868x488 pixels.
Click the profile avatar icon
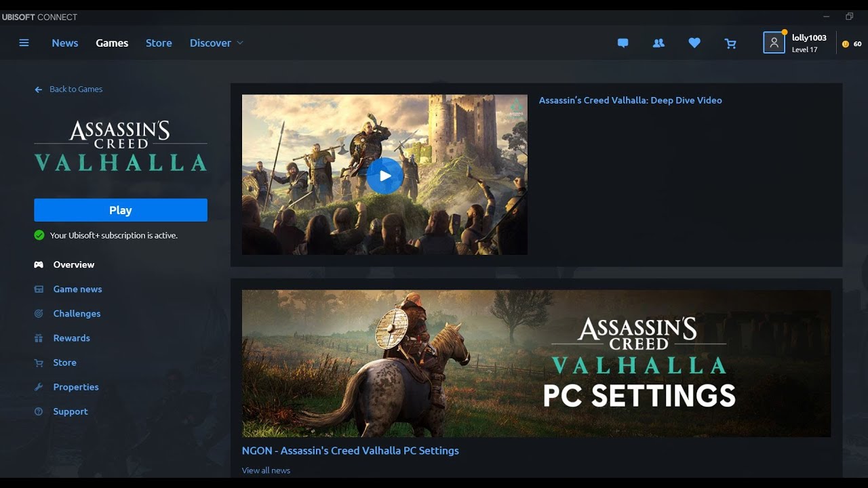pyautogui.click(x=774, y=43)
